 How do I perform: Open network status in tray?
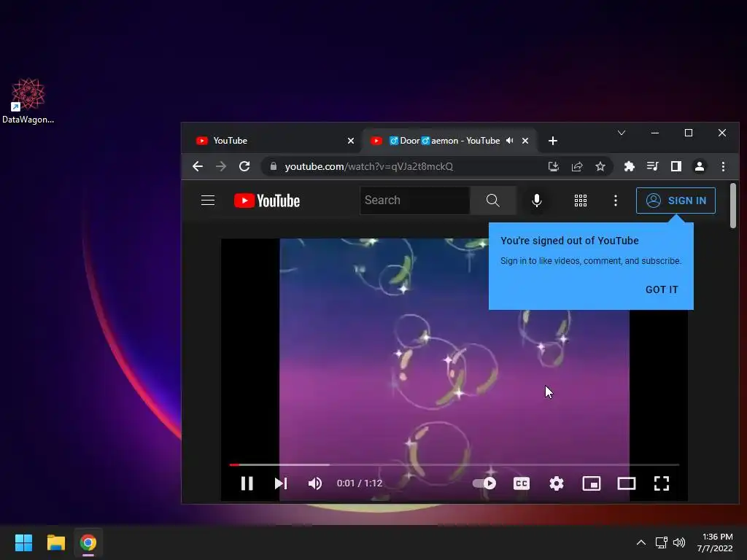661,542
